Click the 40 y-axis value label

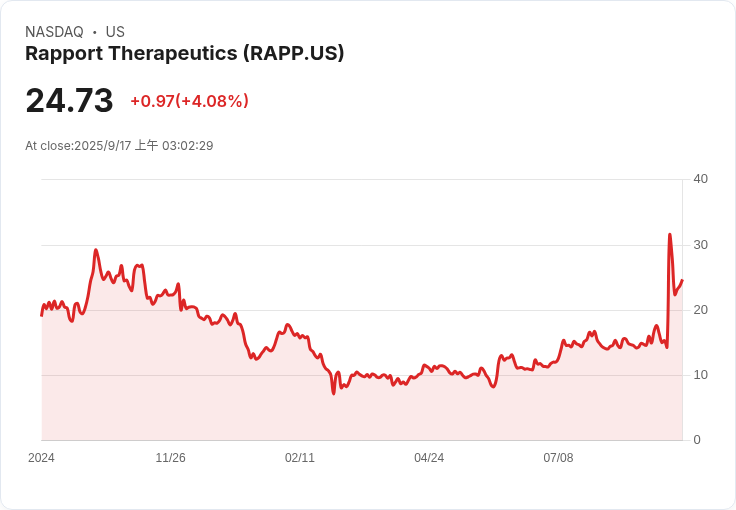click(x=700, y=179)
